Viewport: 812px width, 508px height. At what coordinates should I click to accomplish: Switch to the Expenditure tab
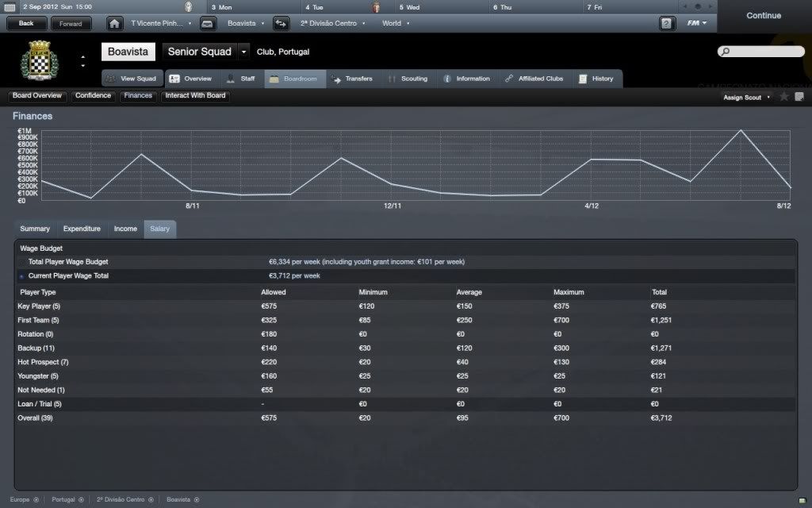pos(82,229)
